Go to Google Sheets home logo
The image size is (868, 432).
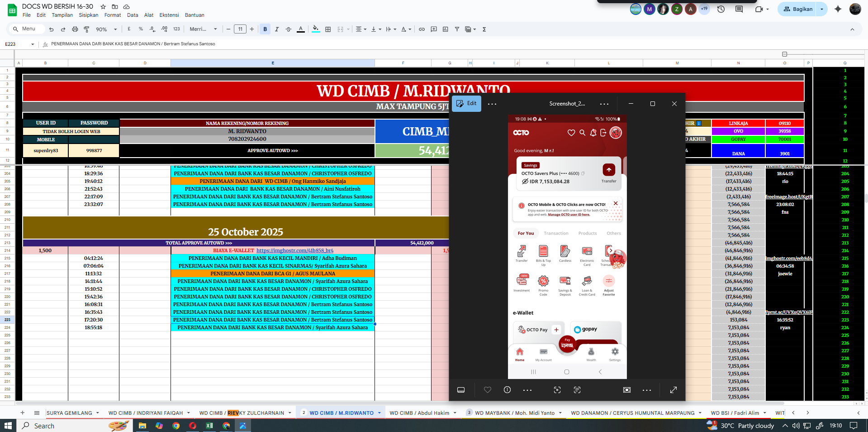(x=12, y=10)
